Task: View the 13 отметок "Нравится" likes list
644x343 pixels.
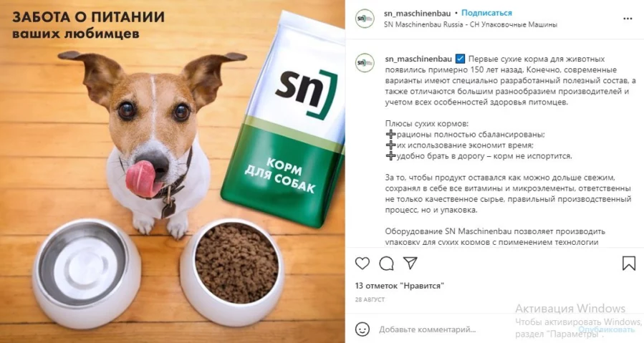Action: 400,286
